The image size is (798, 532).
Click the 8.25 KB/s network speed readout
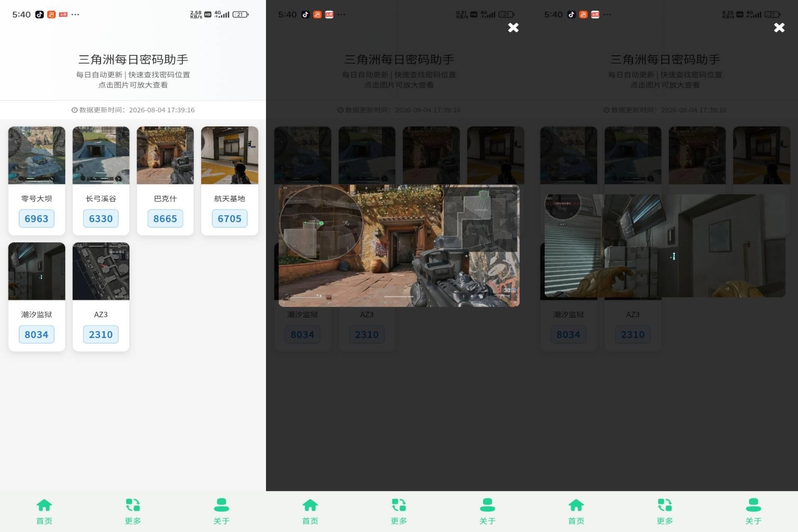pos(728,15)
